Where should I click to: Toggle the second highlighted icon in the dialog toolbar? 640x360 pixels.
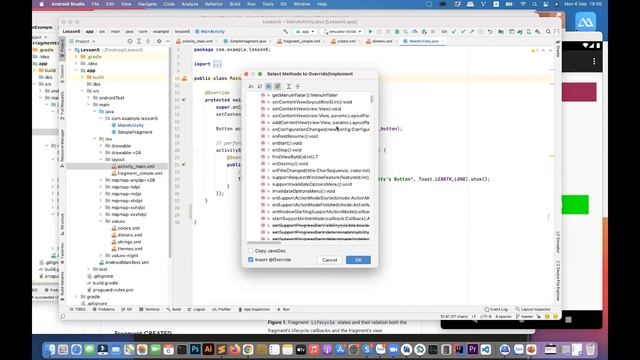point(278,87)
